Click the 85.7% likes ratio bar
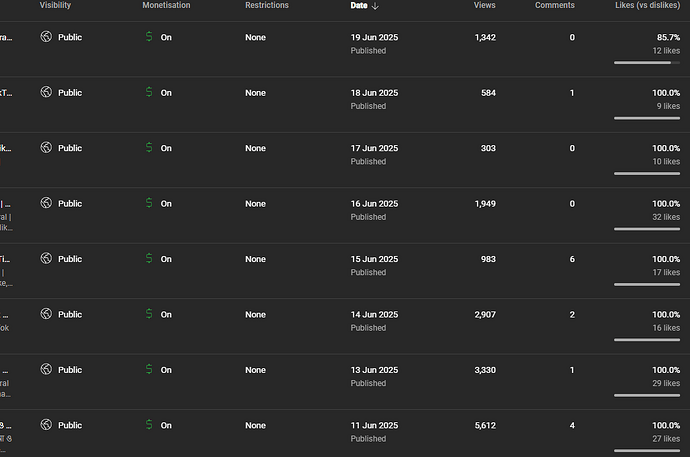Screen dimensions: 690x457 [647, 63]
